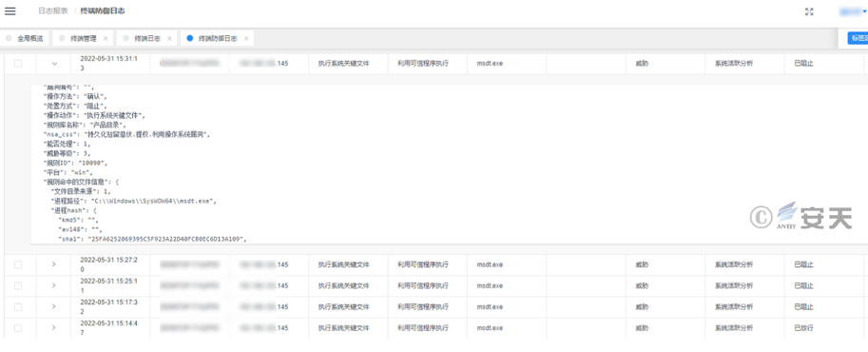Check the 15:14:47 log row checkbox
Viewport: 868px width, 352px height.
pos(18,327)
